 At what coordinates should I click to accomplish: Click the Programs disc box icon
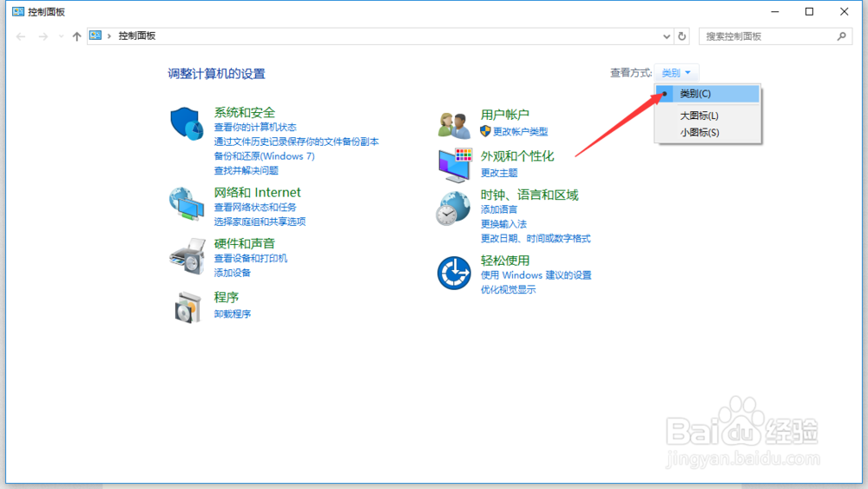(x=187, y=307)
